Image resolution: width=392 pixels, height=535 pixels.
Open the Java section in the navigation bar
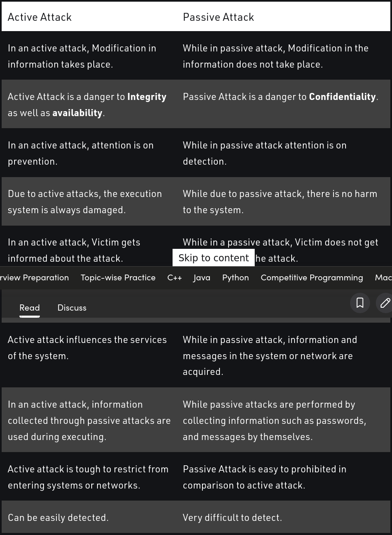point(202,277)
